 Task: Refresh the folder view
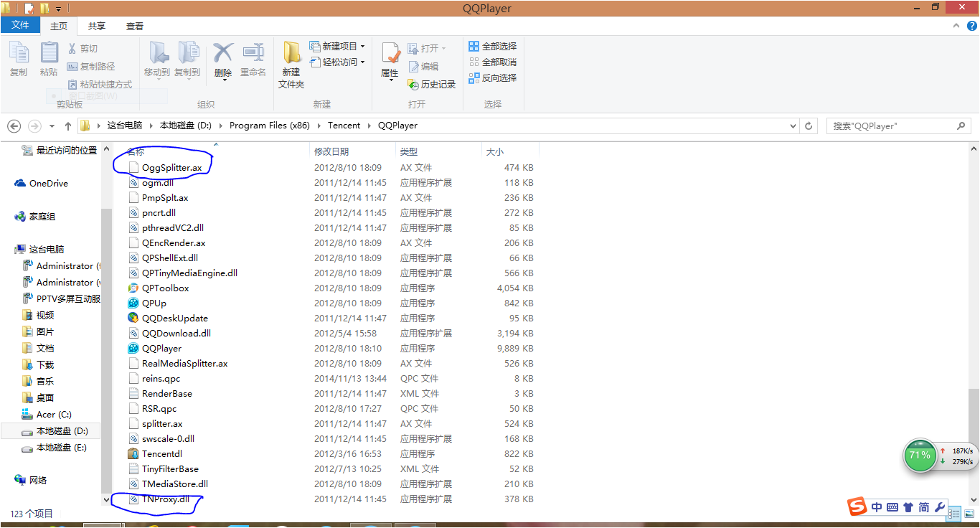click(x=809, y=126)
